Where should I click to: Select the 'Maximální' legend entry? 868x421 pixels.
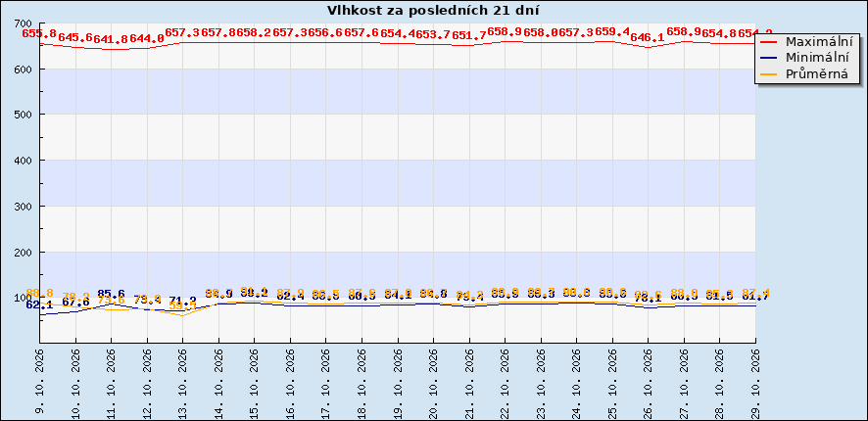819,42
